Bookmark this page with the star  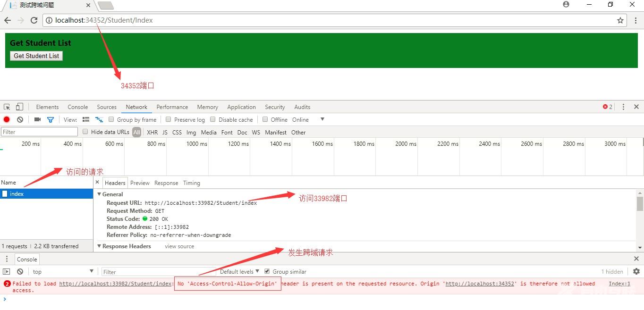point(620,20)
